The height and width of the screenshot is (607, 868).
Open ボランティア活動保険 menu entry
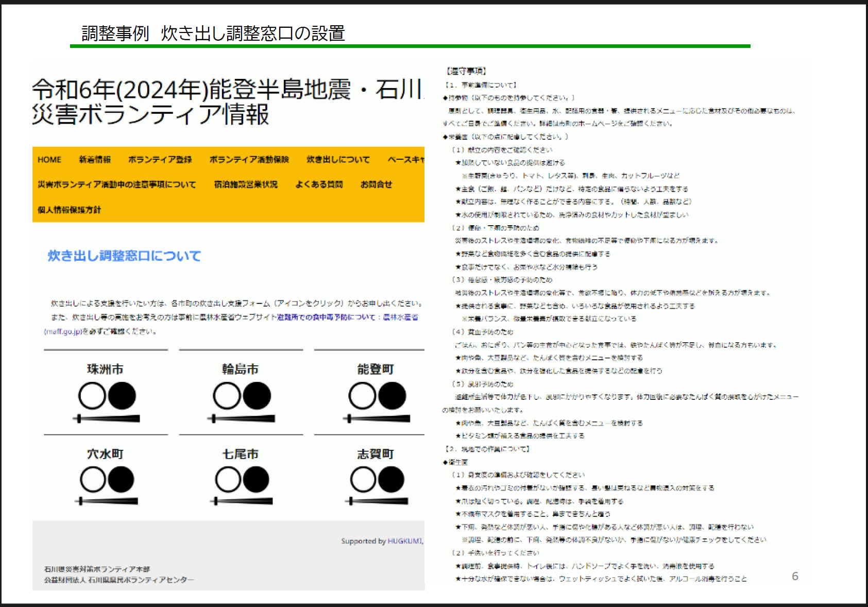click(x=249, y=160)
